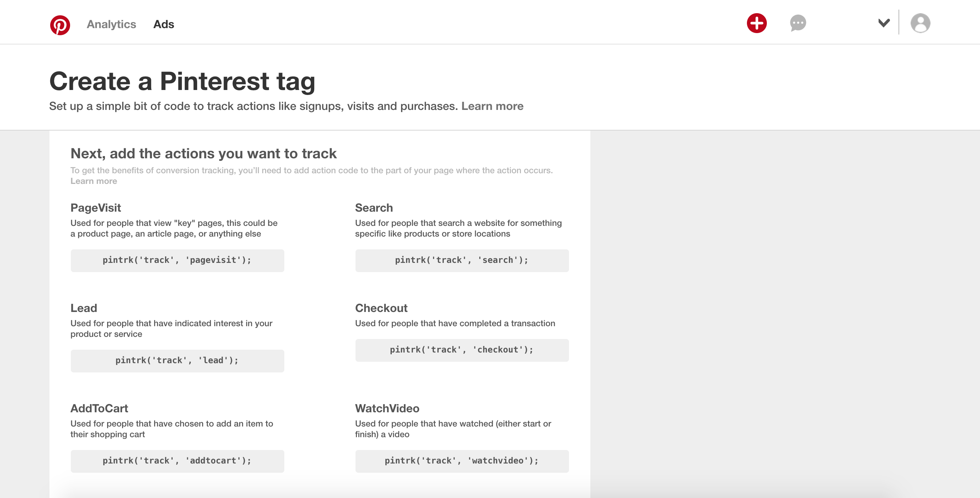The width and height of the screenshot is (980, 498).
Task: Click the Lead heading
Action: [x=84, y=308]
